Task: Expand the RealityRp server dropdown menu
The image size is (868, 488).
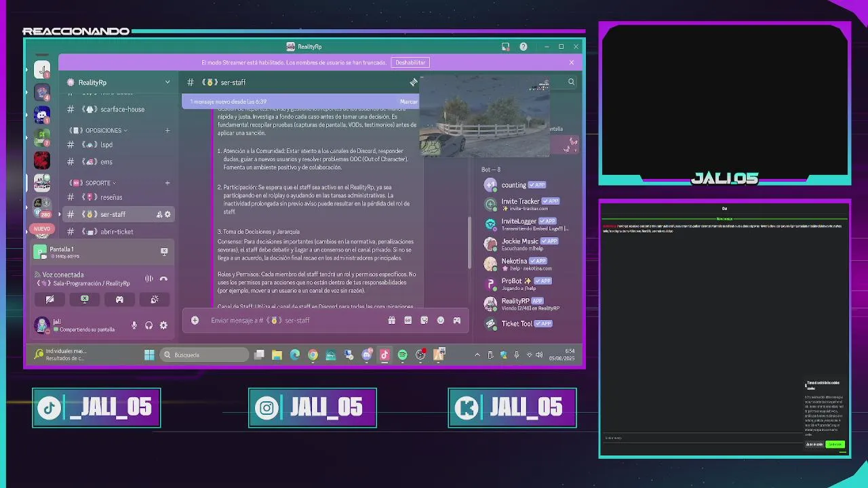Action: [167, 82]
